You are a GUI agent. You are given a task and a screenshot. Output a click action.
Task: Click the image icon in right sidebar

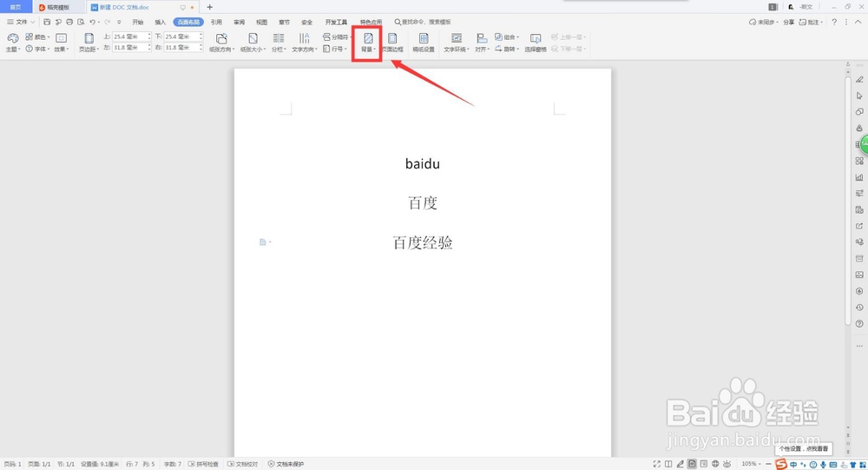tap(859, 275)
